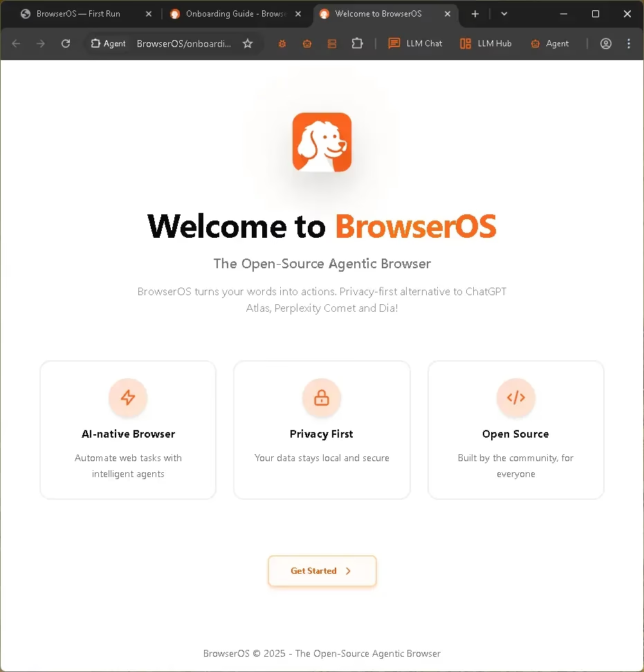The width and height of the screenshot is (644, 672).
Task: Click the reload page icon
Action: (x=66, y=44)
